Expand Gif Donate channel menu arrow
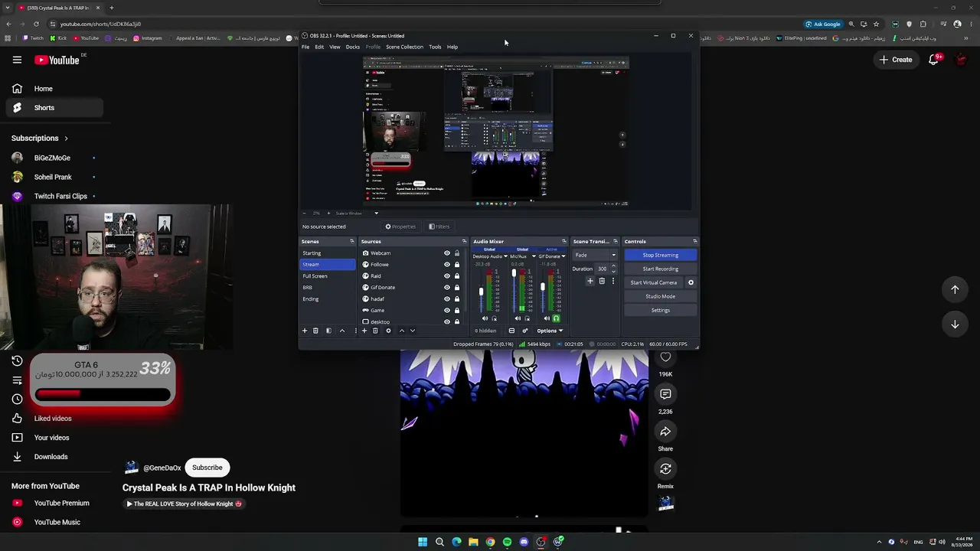 563,256
